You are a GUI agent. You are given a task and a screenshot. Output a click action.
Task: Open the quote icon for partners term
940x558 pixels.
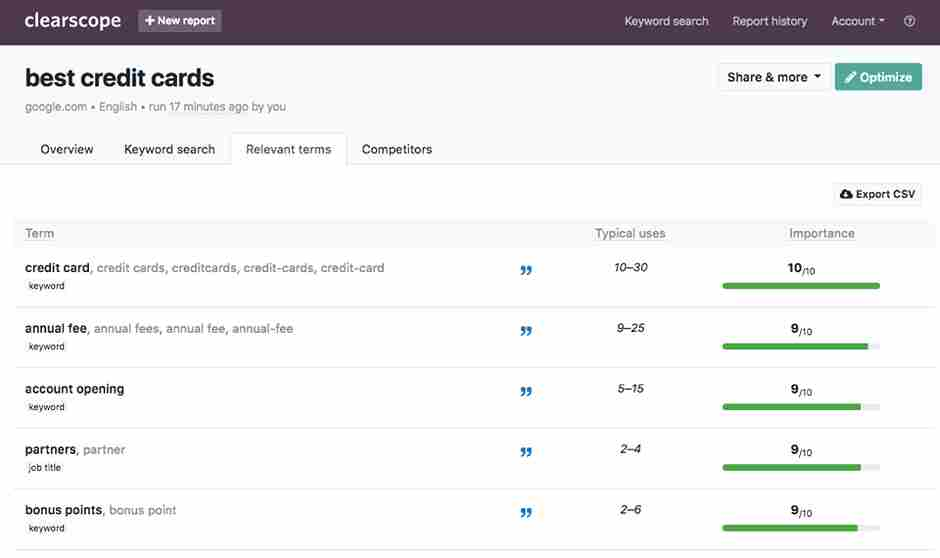(x=526, y=452)
